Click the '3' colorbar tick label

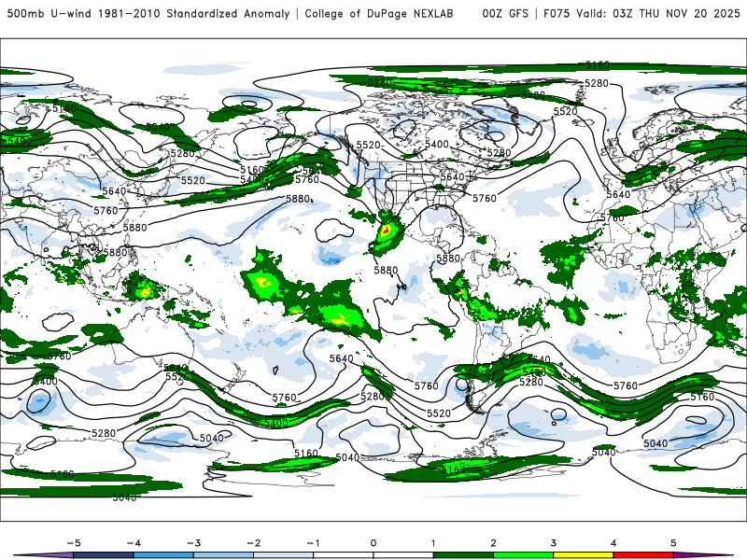[554, 543]
